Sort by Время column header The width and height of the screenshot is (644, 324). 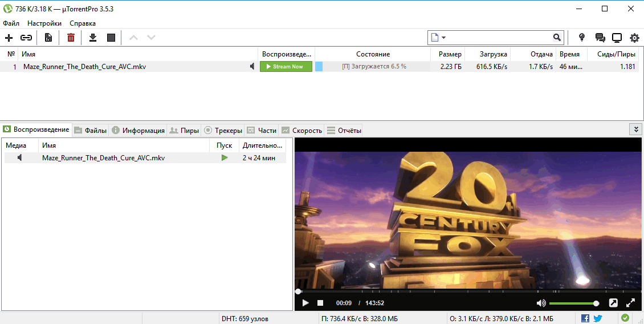pyautogui.click(x=571, y=54)
